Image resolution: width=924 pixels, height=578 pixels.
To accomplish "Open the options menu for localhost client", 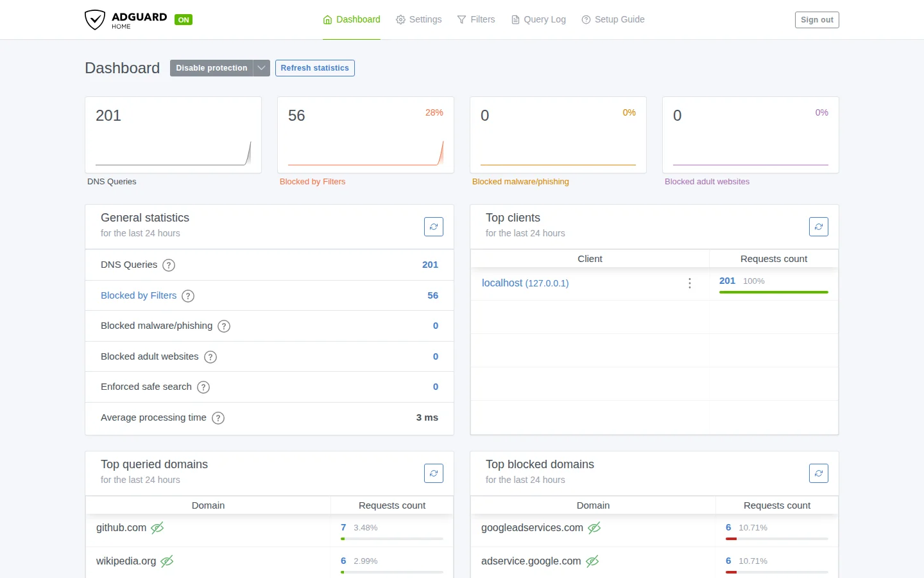I will click(x=690, y=283).
